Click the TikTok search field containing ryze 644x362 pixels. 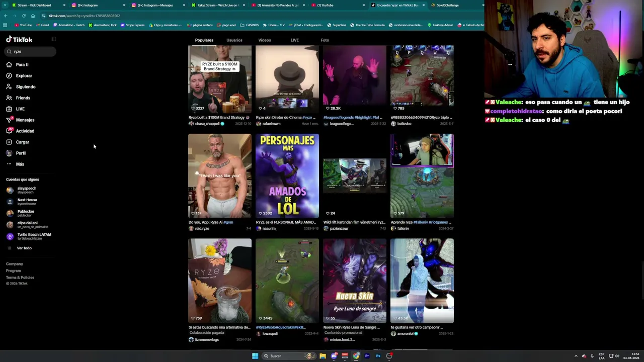tap(30, 51)
